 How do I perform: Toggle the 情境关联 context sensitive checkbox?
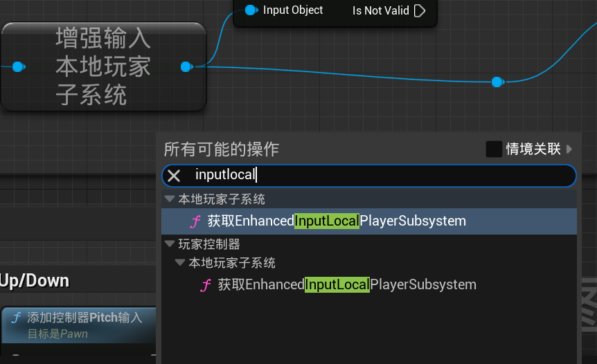(494, 149)
